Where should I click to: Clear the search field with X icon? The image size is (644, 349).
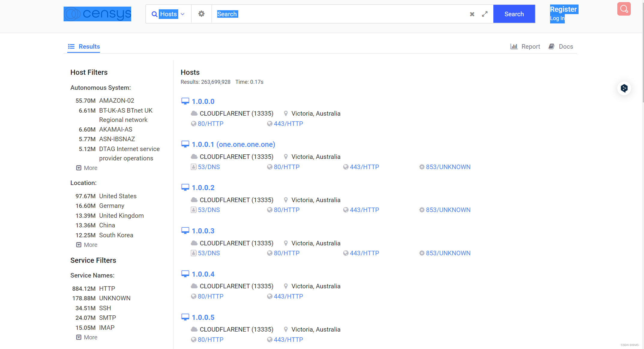[472, 14]
